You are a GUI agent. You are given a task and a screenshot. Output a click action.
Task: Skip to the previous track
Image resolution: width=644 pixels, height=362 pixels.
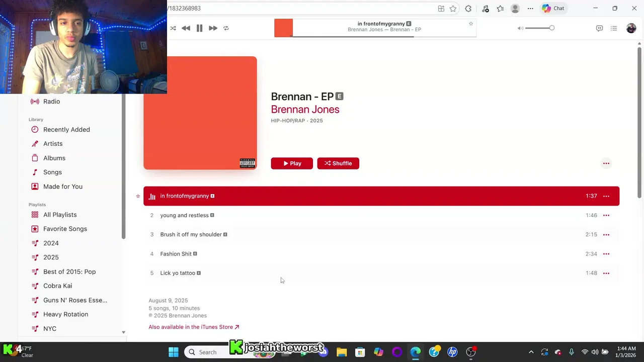pos(186,28)
